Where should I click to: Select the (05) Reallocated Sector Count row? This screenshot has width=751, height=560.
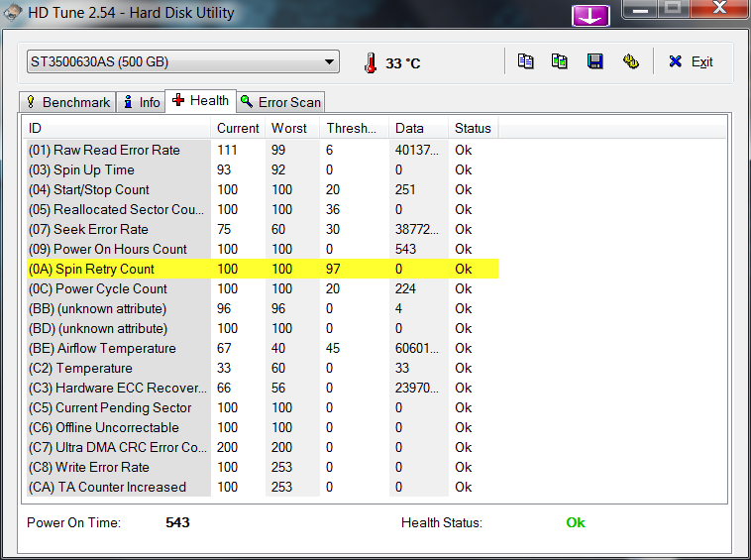coord(263,209)
